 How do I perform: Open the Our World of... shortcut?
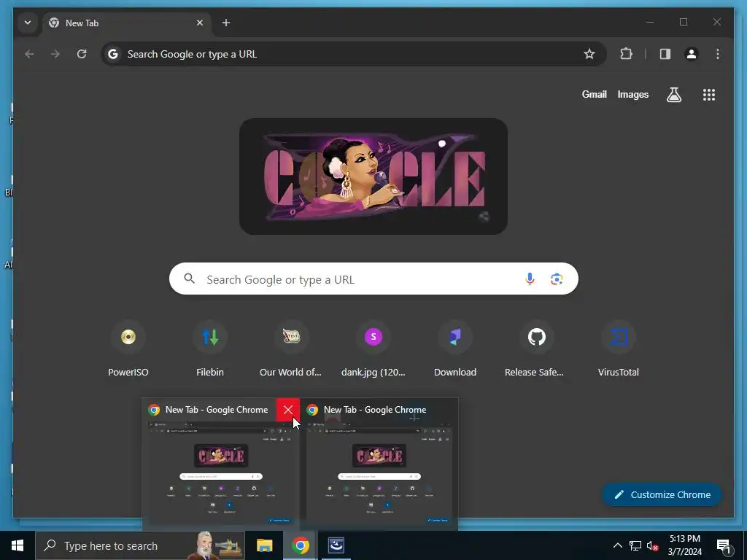pyautogui.click(x=290, y=349)
